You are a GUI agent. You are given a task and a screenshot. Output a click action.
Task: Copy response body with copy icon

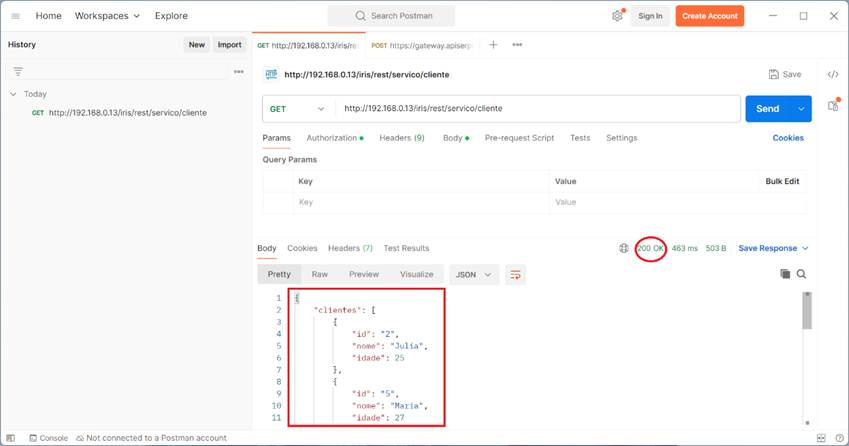[785, 274]
